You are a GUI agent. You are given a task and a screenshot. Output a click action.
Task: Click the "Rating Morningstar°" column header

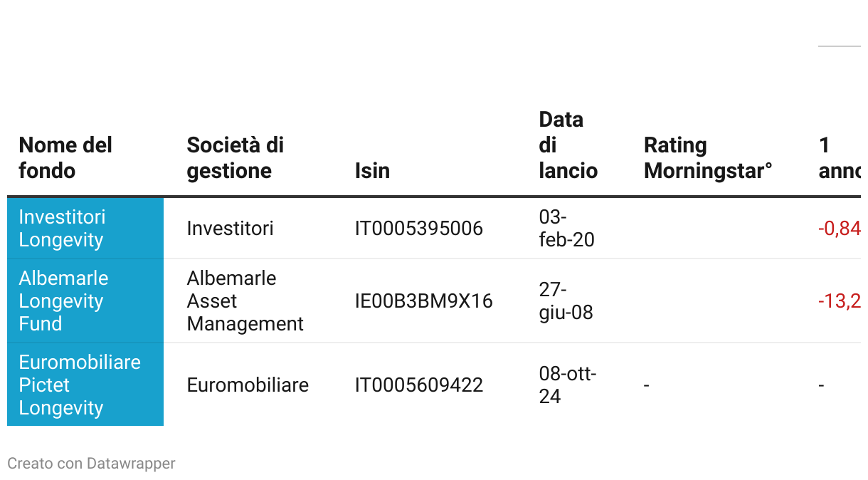tap(707, 158)
